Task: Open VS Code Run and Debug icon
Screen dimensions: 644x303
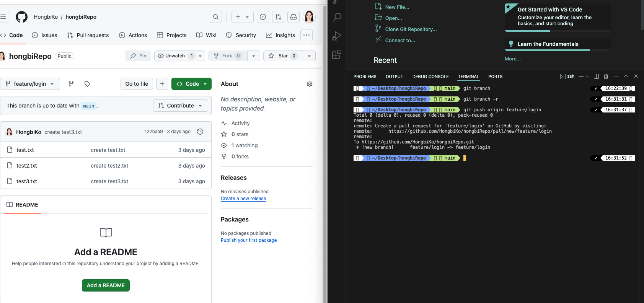Action: [x=337, y=36]
